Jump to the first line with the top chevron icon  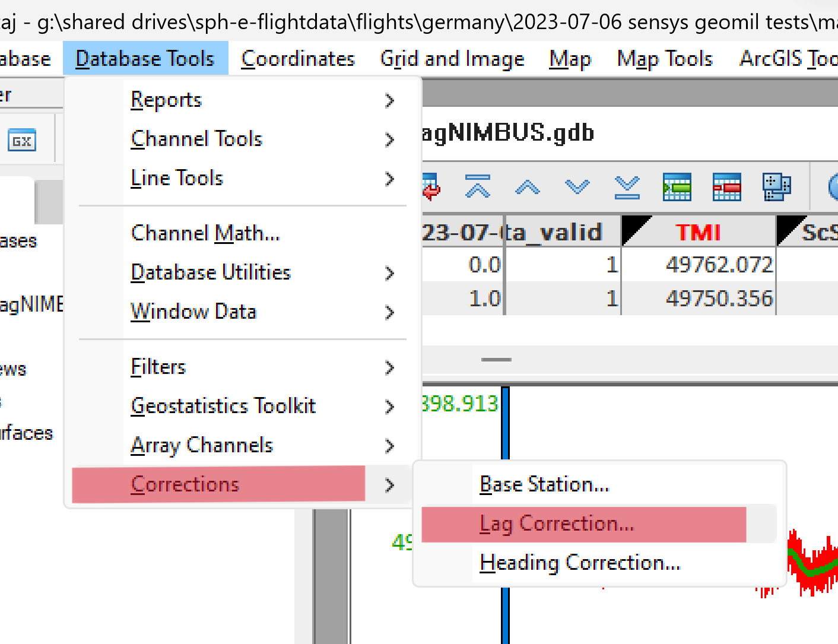point(478,187)
